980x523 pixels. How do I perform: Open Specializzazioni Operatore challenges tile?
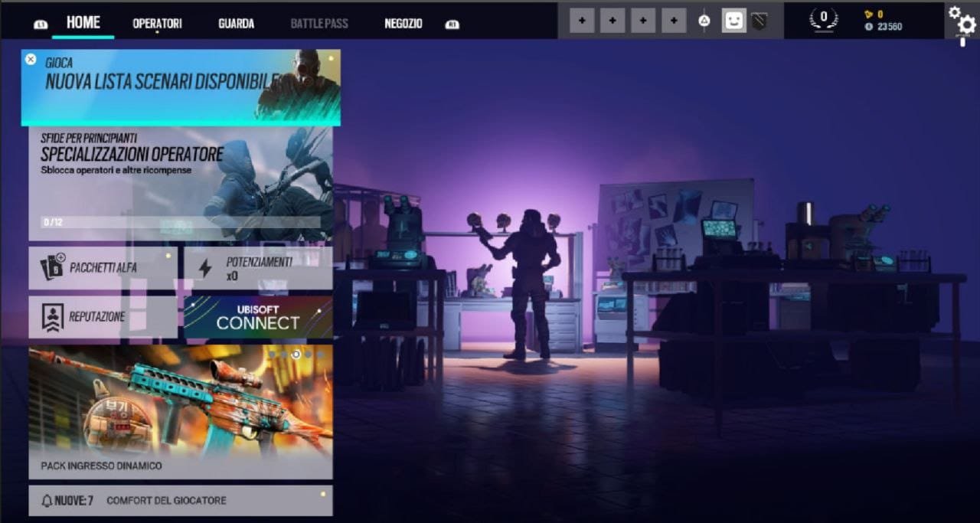(181, 184)
